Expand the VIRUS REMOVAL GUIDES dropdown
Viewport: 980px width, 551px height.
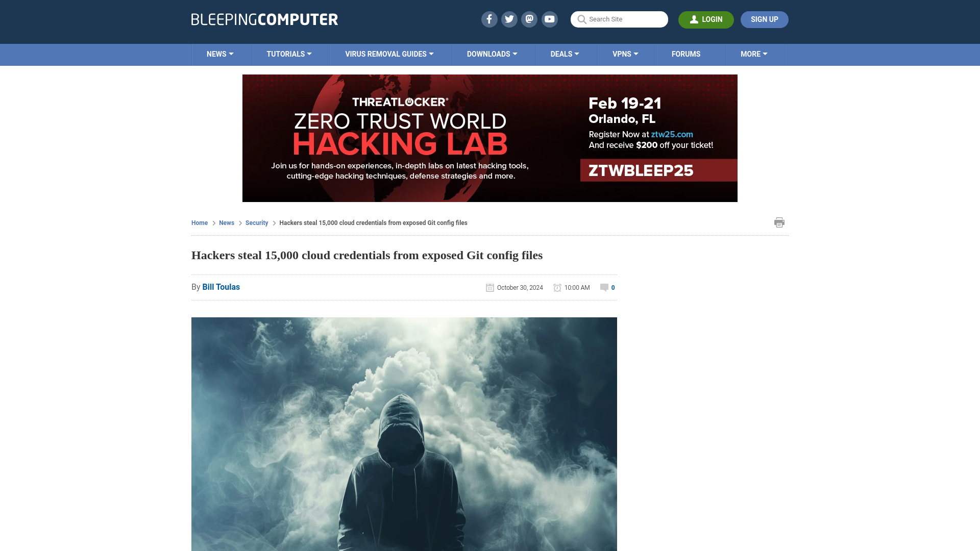point(389,54)
